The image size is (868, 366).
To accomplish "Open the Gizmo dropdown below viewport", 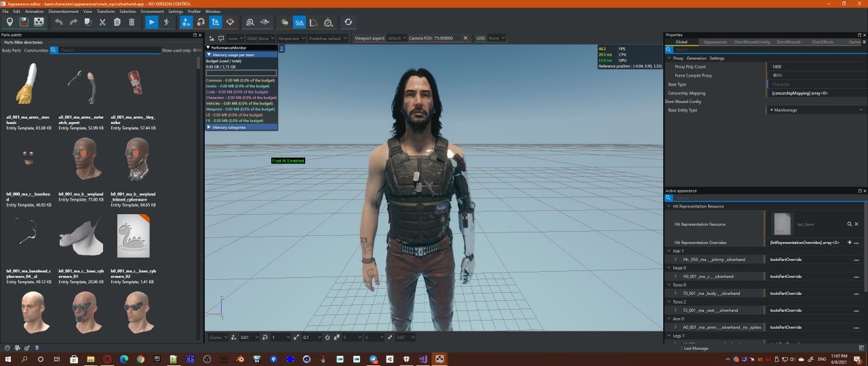I will coord(220,337).
